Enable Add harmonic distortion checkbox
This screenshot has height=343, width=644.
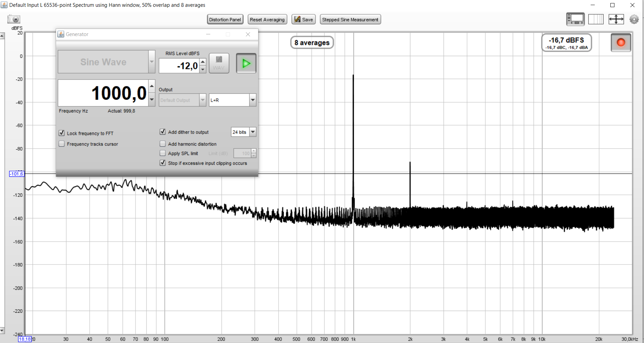pyautogui.click(x=163, y=144)
